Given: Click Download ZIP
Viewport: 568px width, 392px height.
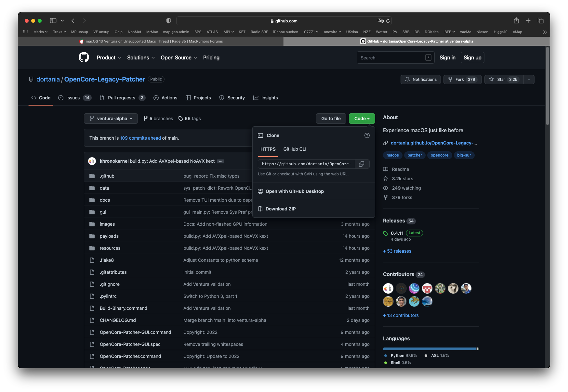Looking at the screenshot, I should 281,209.
